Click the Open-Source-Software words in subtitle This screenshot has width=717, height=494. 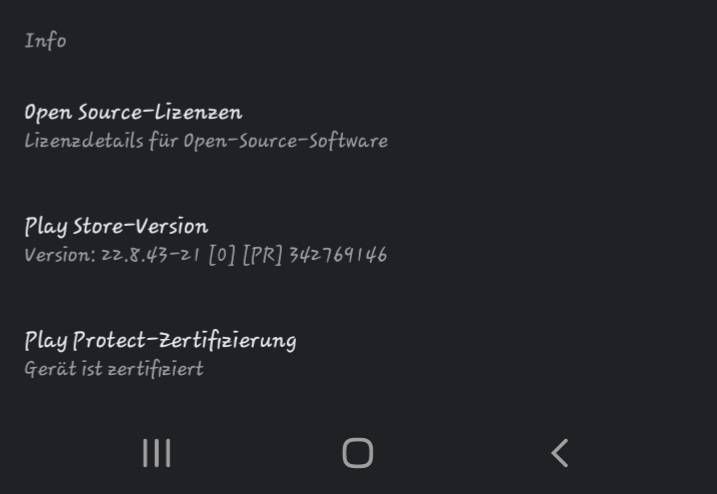pyautogui.click(x=286, y=141)
